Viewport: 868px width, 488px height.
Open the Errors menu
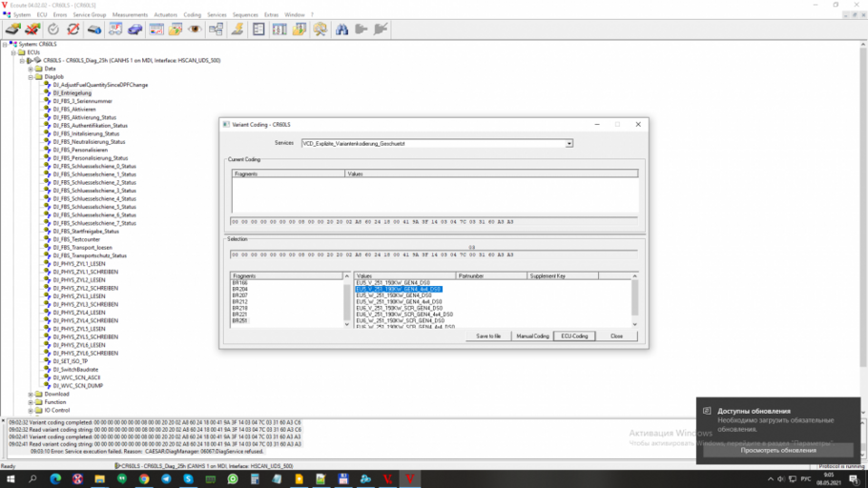click(x=60, y=15)
